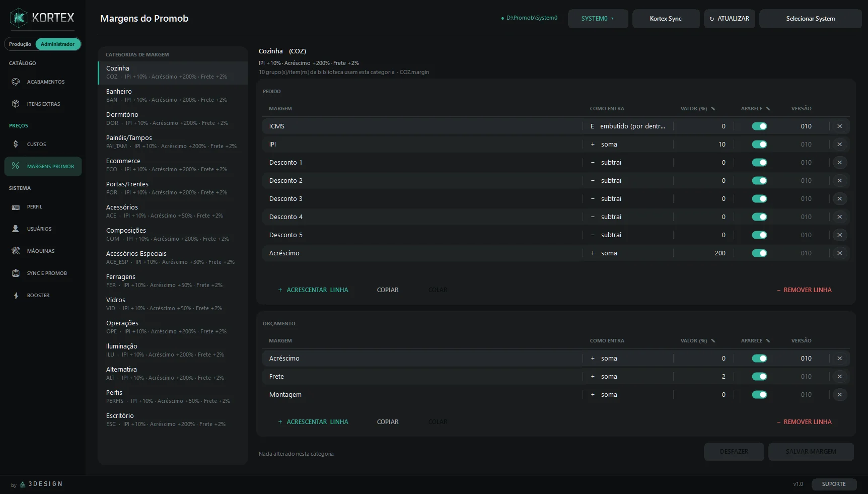Open ICMS 'embutido' entry mode dropdown
868x494 pixels.
tap(628, 126)
